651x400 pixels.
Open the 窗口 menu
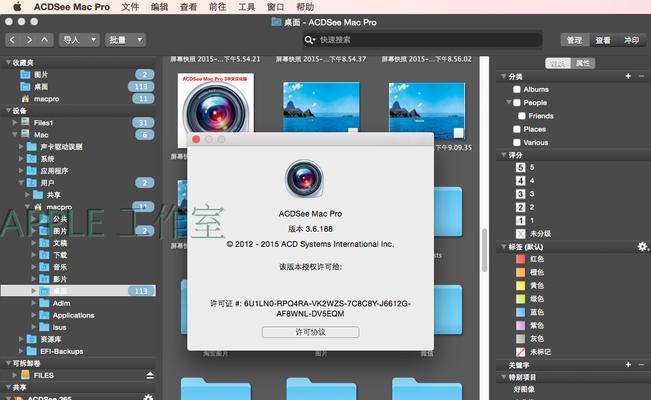pyautogui.click(x=275, y=7)
